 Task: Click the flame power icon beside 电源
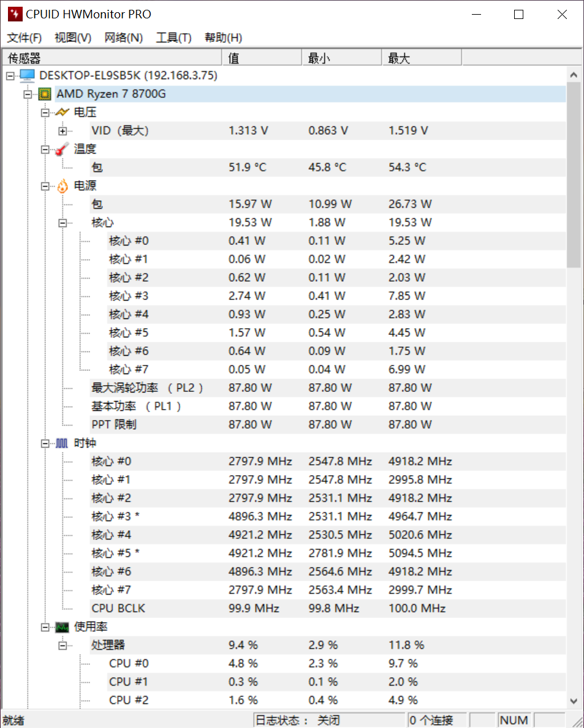click(63, 186)
